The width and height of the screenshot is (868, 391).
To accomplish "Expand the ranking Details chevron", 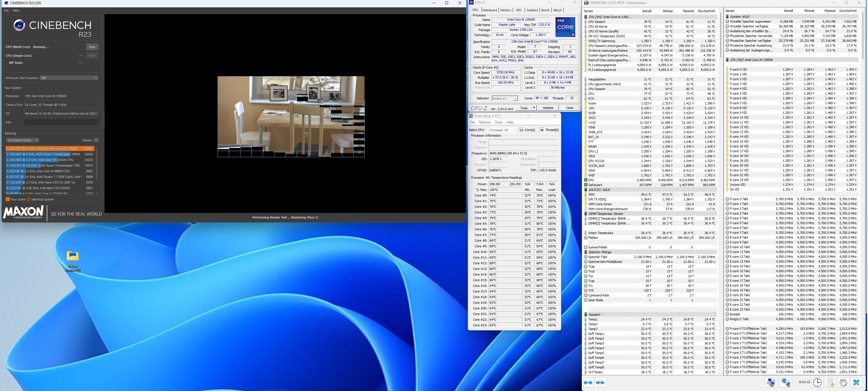I will pos(96,140).
